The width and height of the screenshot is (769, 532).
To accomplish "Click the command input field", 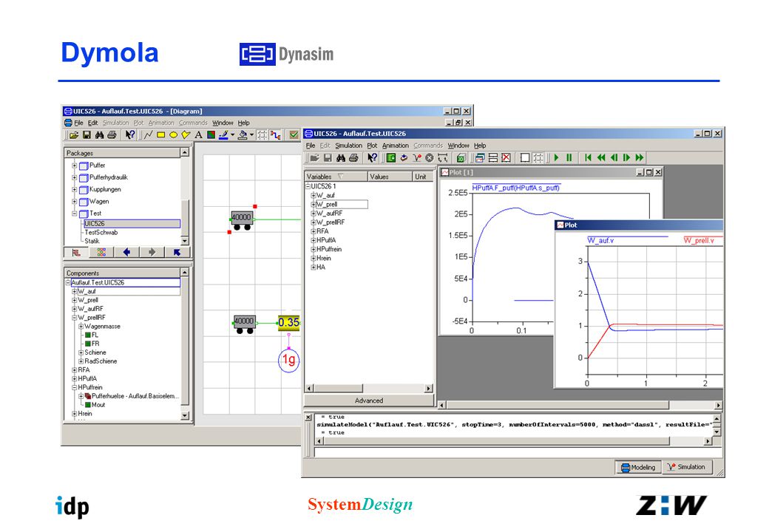I will [x=518, y=452].
